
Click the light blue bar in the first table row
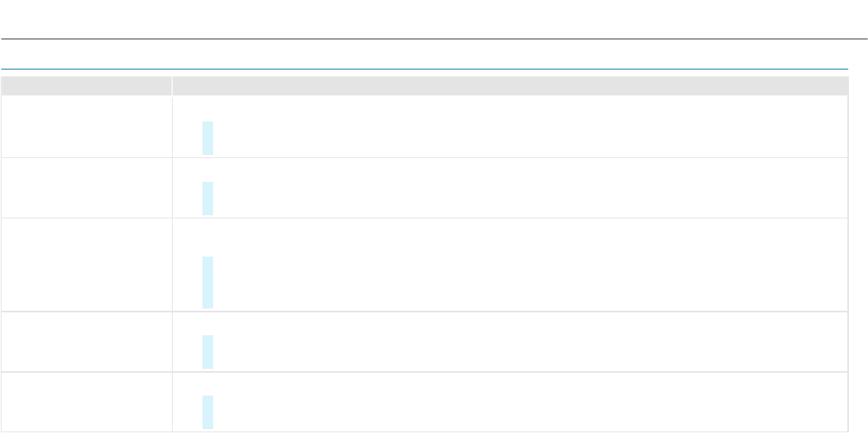click(208, 138)
